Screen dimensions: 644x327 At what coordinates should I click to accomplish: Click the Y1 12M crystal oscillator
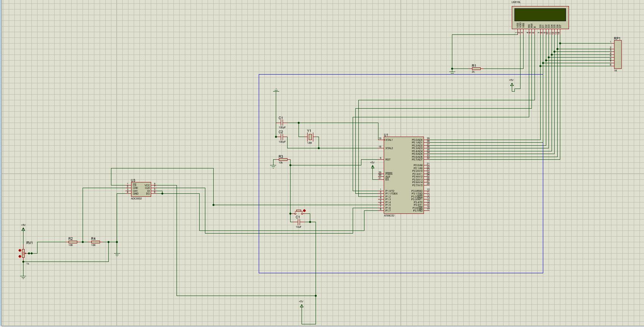point(310,137)
